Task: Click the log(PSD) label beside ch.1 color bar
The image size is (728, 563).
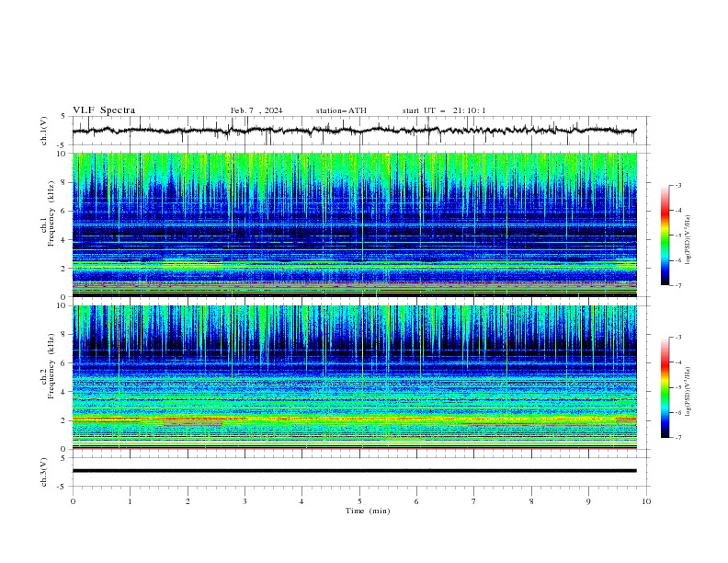Action: pyautogui.click(x=688, y=240)
